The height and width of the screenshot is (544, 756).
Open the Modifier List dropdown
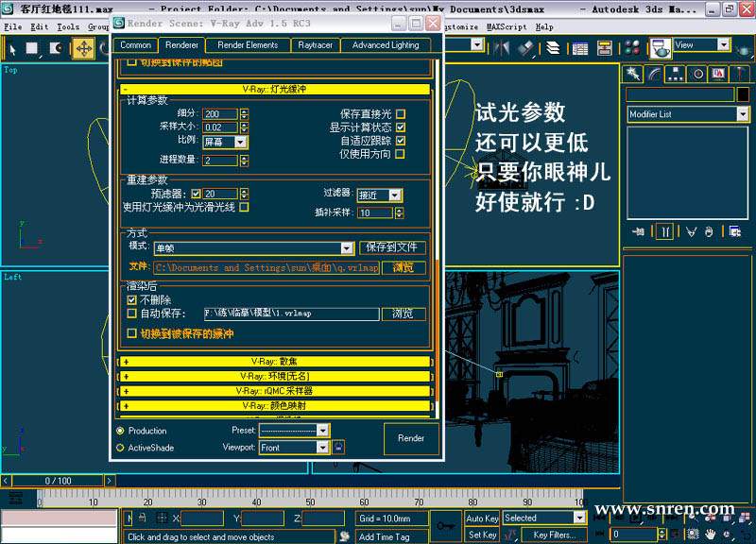click(688, 114)
